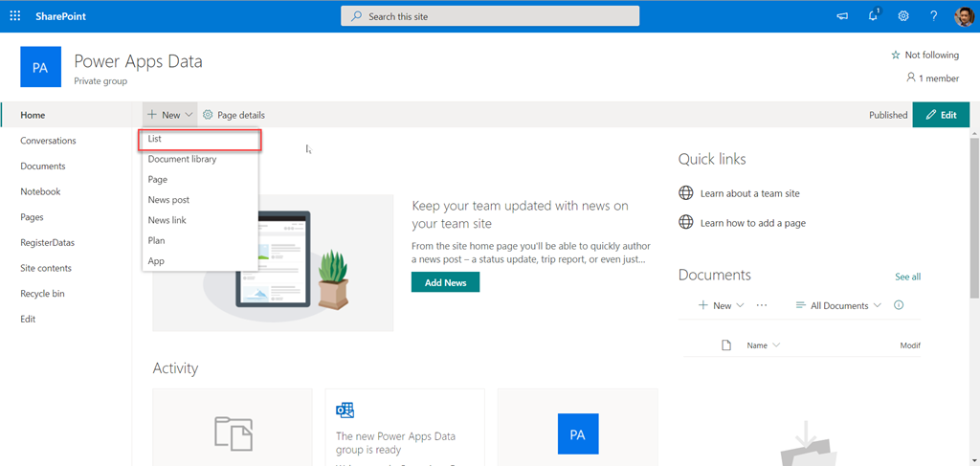Click in the Search this site box

click(490, 16)
